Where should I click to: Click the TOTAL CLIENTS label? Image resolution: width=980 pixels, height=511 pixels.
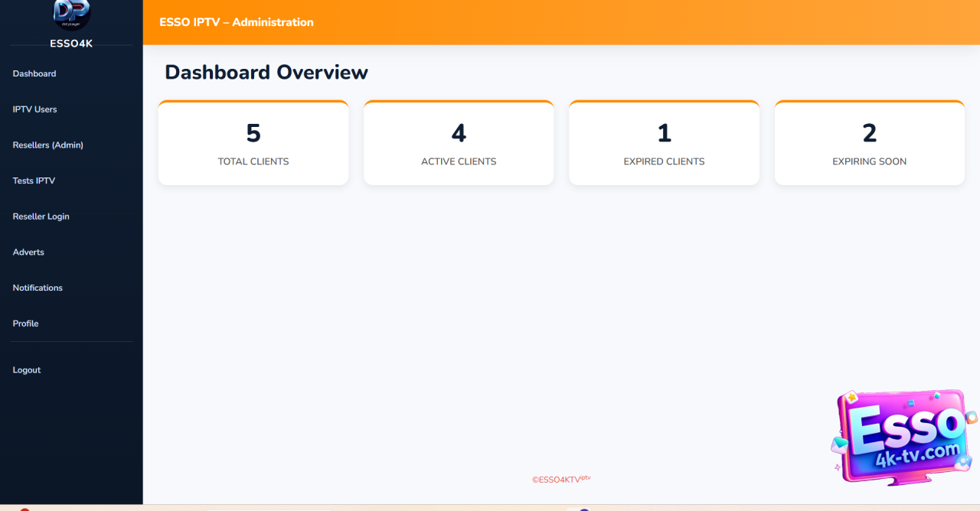(253, 161)
